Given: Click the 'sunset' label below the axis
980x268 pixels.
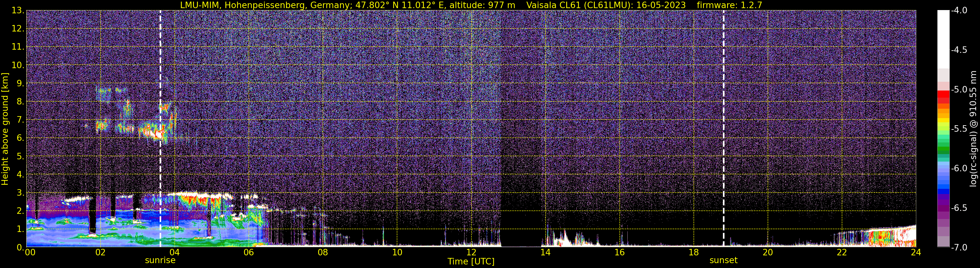Looking at the screenshot, I should (x=723, y=261).
